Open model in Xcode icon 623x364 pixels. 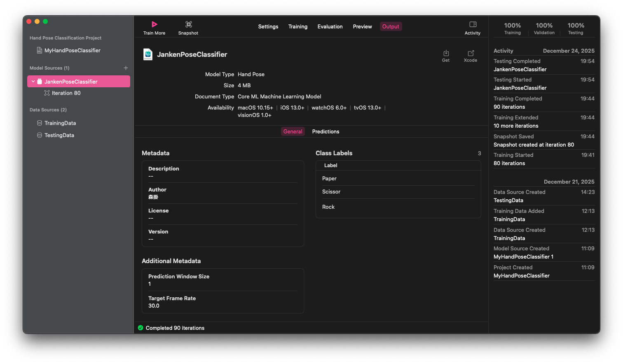[x=471, y=53]
